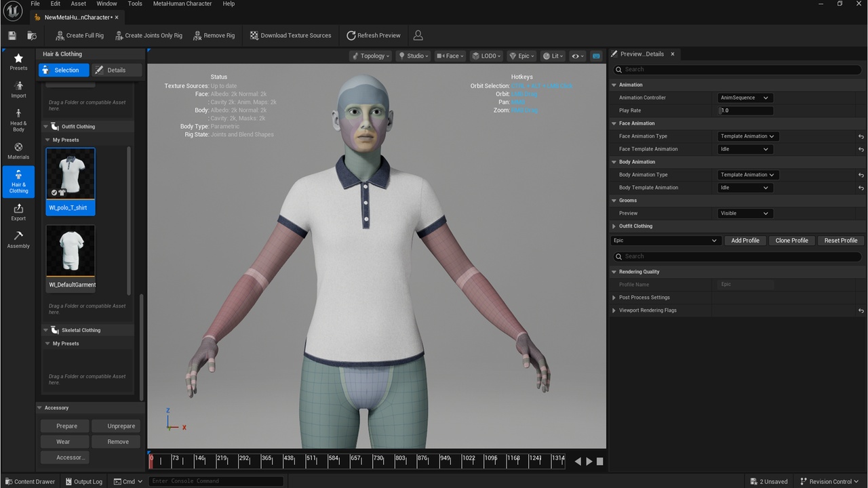This screenshot has width=868, height=488.
Task: Click the Add Profile button
Action: (x=745, y=241)
